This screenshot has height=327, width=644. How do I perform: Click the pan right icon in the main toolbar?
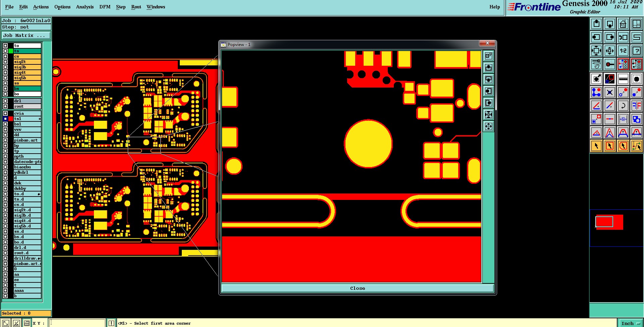pyautogui.click(x=610, y=37)
